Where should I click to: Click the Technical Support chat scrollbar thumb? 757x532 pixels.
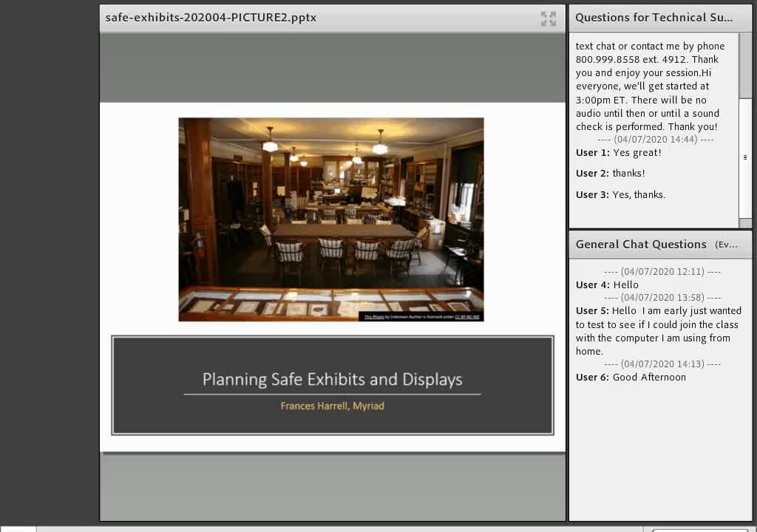point(745,157)
